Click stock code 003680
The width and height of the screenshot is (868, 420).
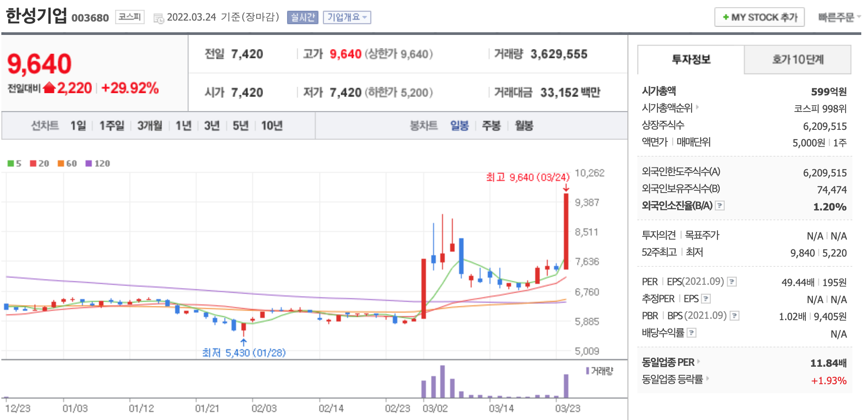[x=90, y=18]
